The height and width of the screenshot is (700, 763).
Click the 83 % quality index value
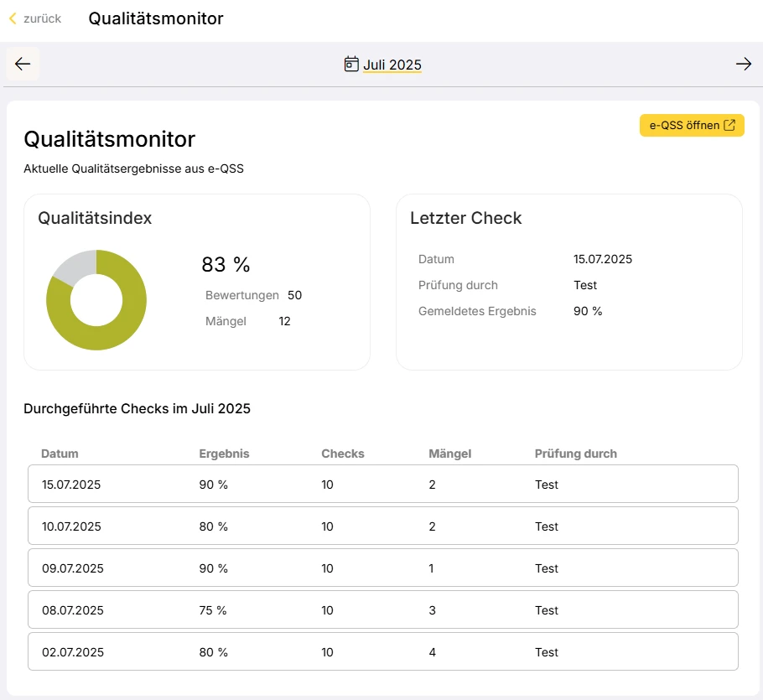226,265
